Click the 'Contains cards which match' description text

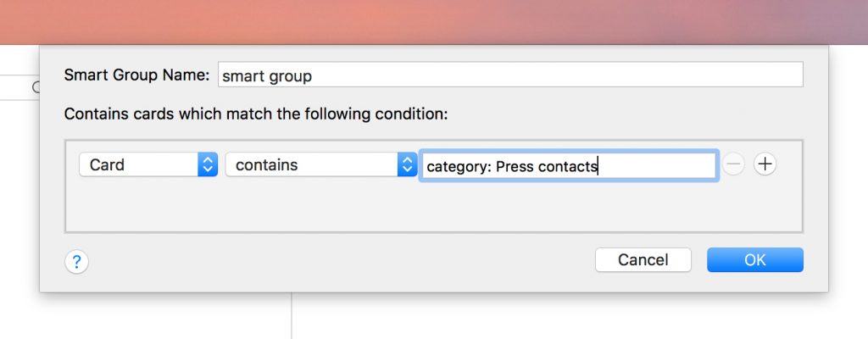click(255, 113)
